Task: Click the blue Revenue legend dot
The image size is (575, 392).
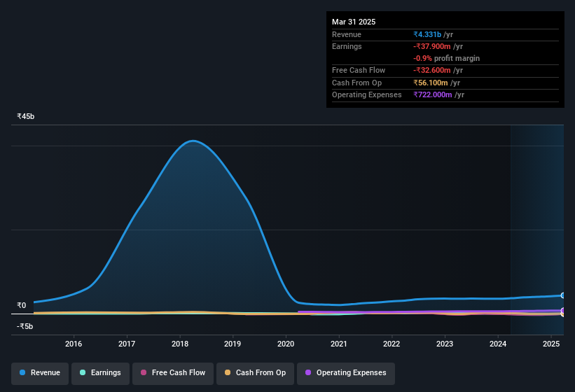Action: [22, 372]
